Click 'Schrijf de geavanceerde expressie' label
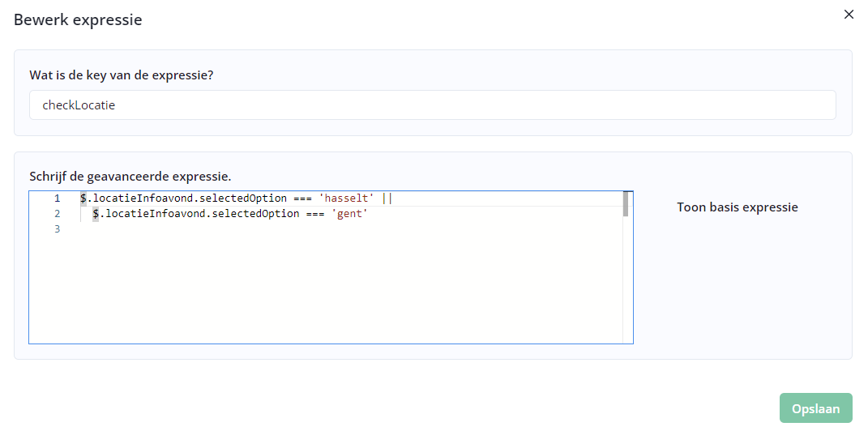 pos(130,176)
